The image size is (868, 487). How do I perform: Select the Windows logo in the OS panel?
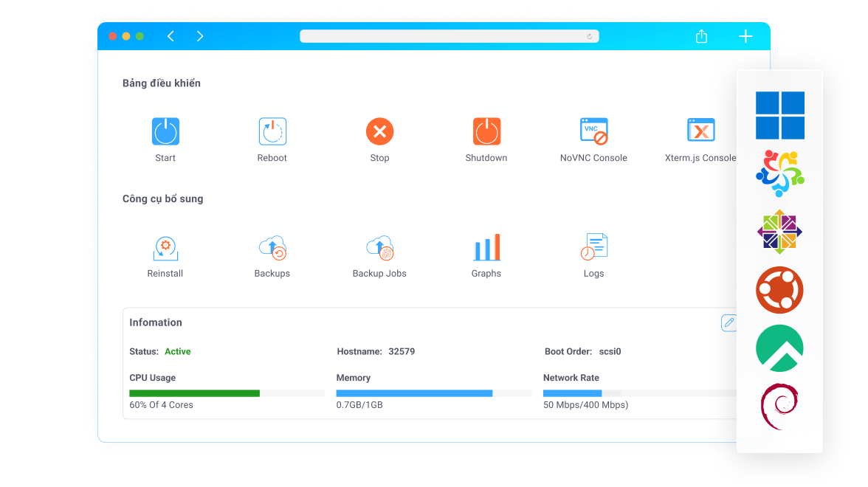coord(779,115)
